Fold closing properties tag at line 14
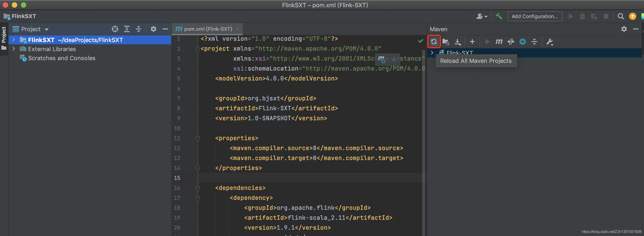Viewport: 644px width, 236px height. click(198, 168)
